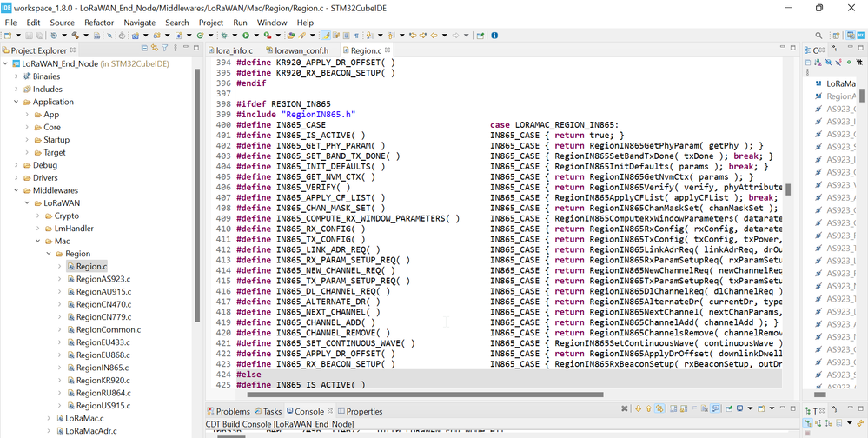868x438 pixels.
Task: Open the Properties tab
Action: 360,411
